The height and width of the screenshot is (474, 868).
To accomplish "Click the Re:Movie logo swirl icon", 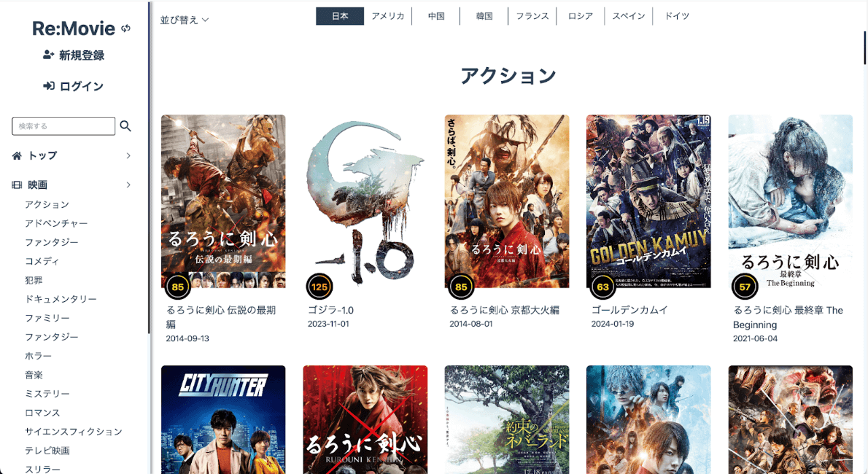I will pos(125,28).
